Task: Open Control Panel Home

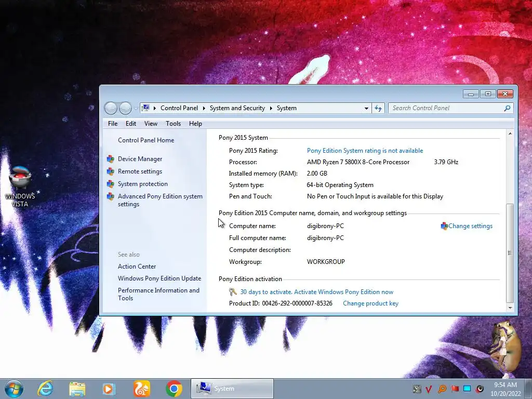Action: pyautogui.click(x=146, y=140)
